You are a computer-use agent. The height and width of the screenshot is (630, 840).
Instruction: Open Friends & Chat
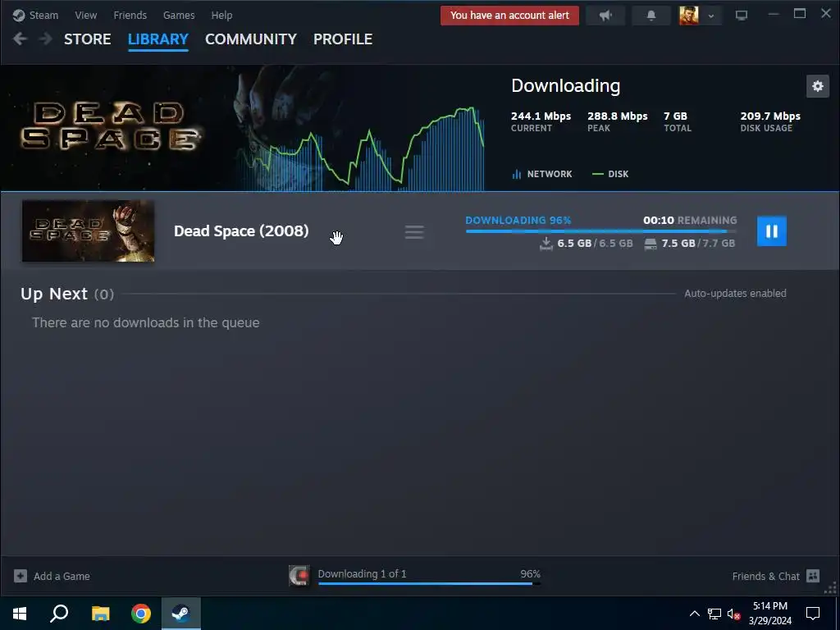(765, 577)
